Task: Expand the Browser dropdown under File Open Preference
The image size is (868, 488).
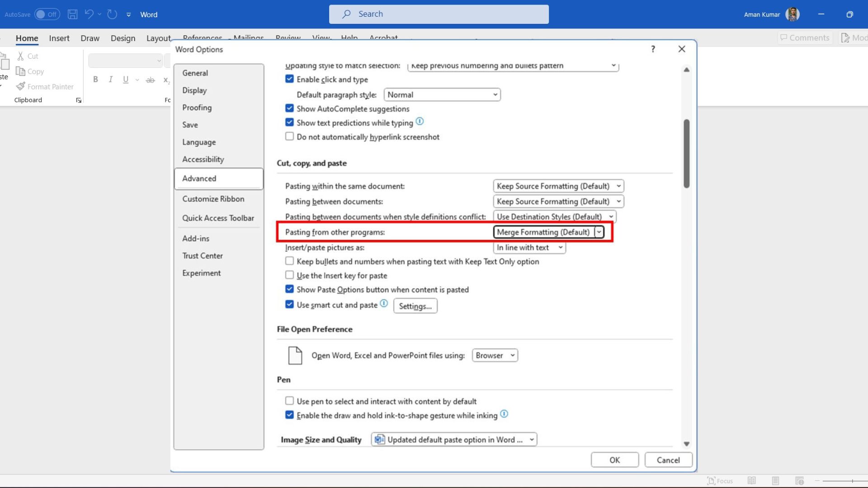Action: click(x=511, y=355)
